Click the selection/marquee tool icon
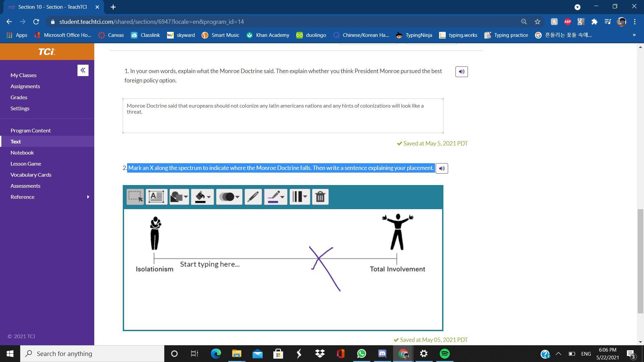Image resolution: width=644 pixels, height=362 pixels. tap(135, 197)
